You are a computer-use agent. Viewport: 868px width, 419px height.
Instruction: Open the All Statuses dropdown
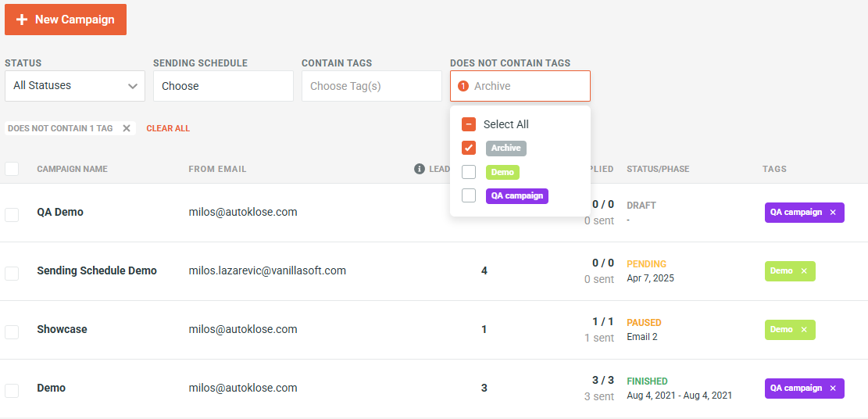pyautogui.click(x=75, y=86)
